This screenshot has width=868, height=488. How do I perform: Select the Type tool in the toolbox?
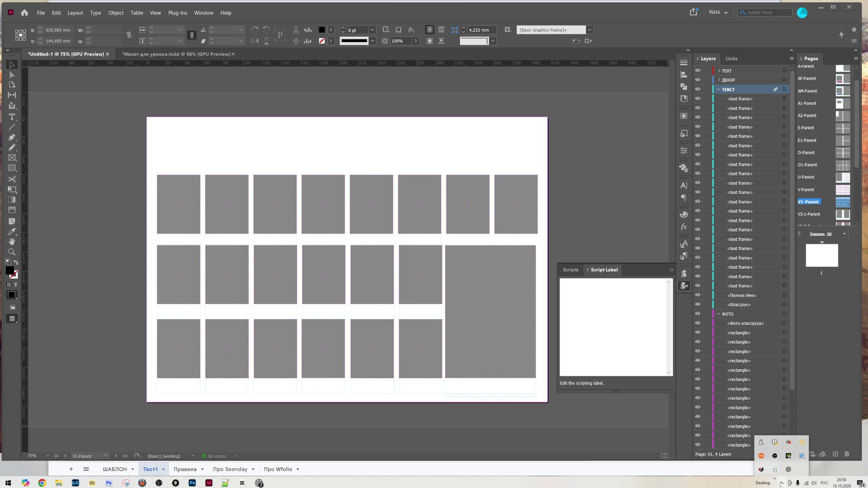pyautogui.click(x=12, y=117)
